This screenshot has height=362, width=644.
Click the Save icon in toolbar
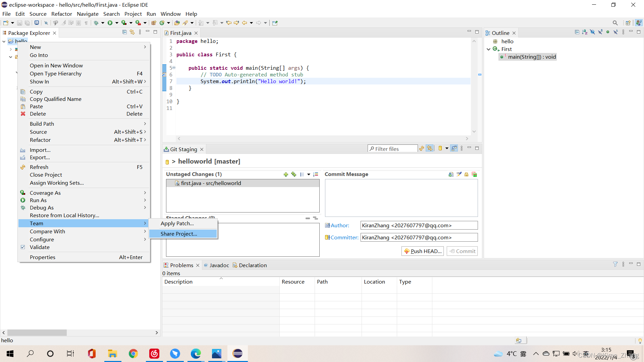[x=19, y=23]
